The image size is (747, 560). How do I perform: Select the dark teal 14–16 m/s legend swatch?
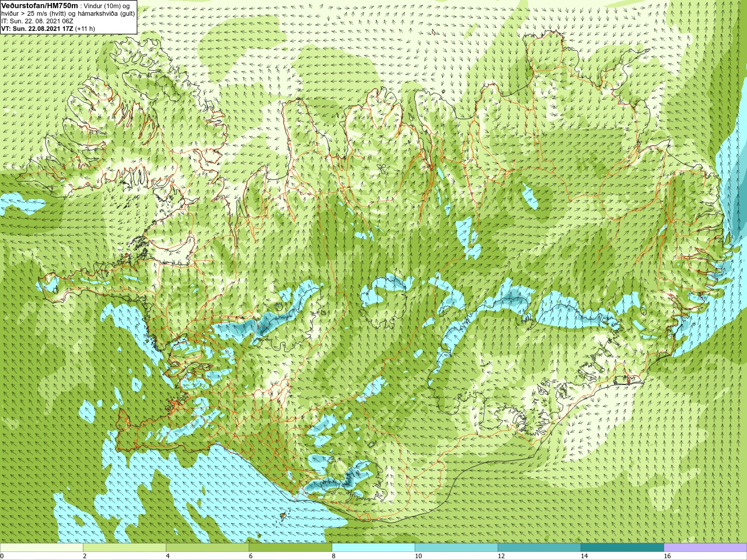622,548
